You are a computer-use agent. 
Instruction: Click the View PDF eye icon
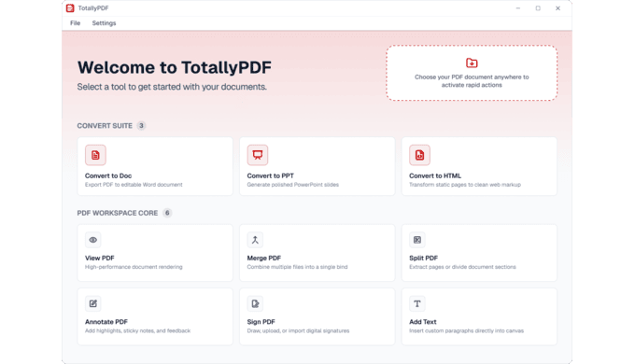click(92, 240)
